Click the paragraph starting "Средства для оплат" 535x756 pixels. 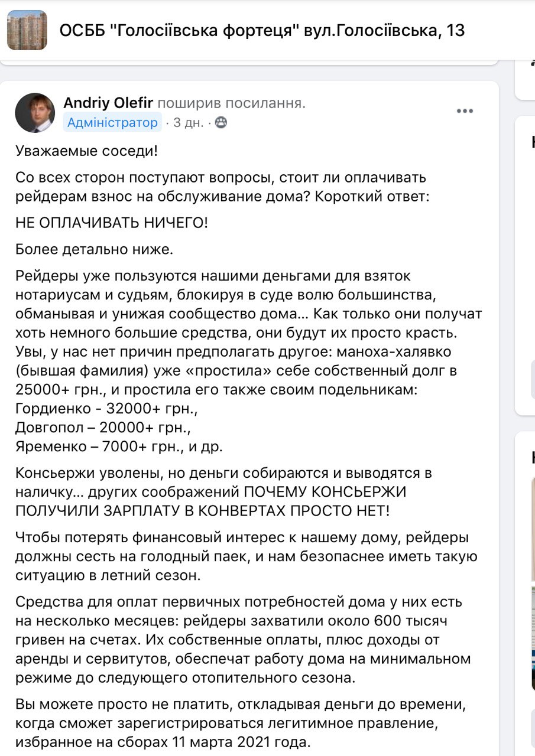pyautogui.click(x=243, y=640)
